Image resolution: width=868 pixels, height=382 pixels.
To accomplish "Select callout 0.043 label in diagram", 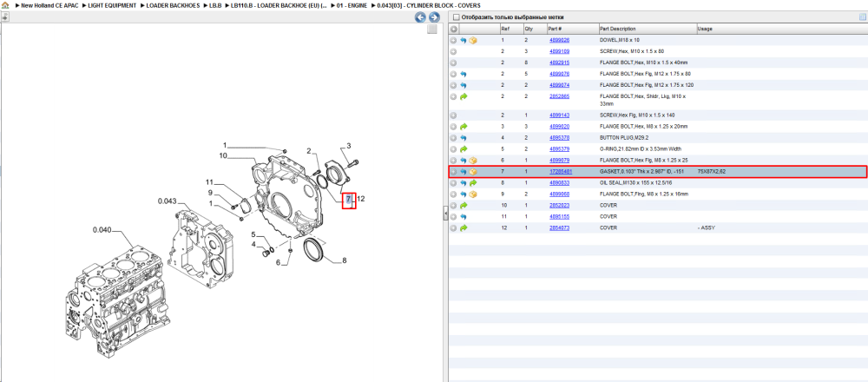I will point(167,201).
